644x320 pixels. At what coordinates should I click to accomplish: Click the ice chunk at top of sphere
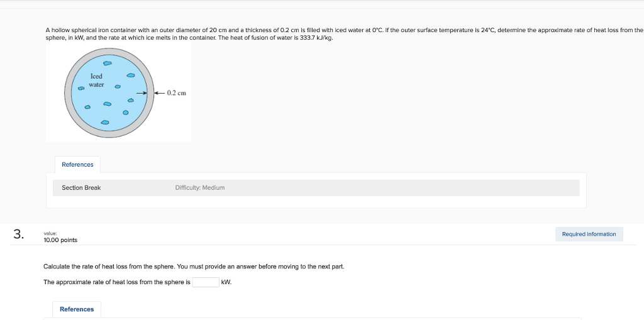pos(107,63)
